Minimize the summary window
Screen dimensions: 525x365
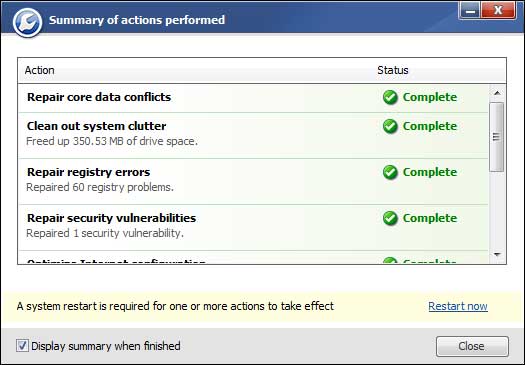point(470,11)
